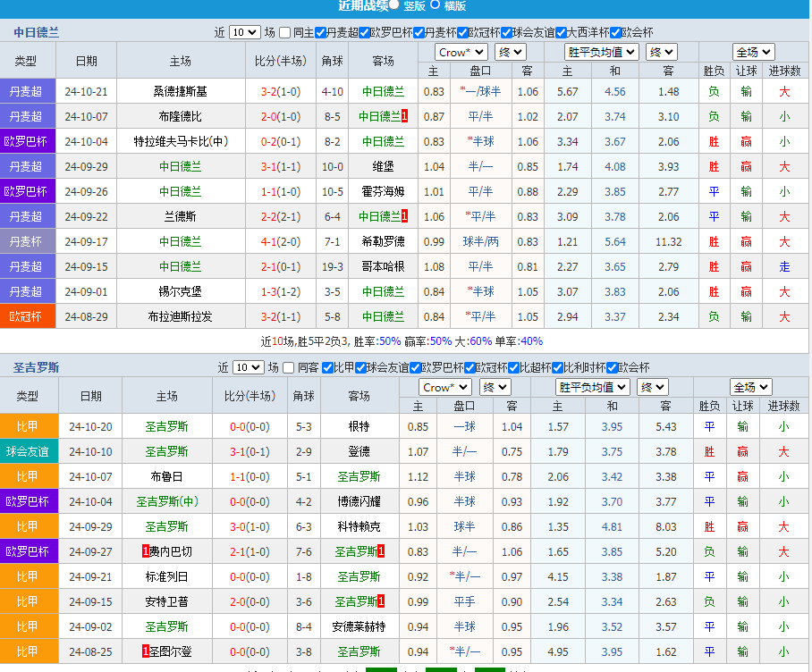Open the 哥本哈根 team link

383,266
